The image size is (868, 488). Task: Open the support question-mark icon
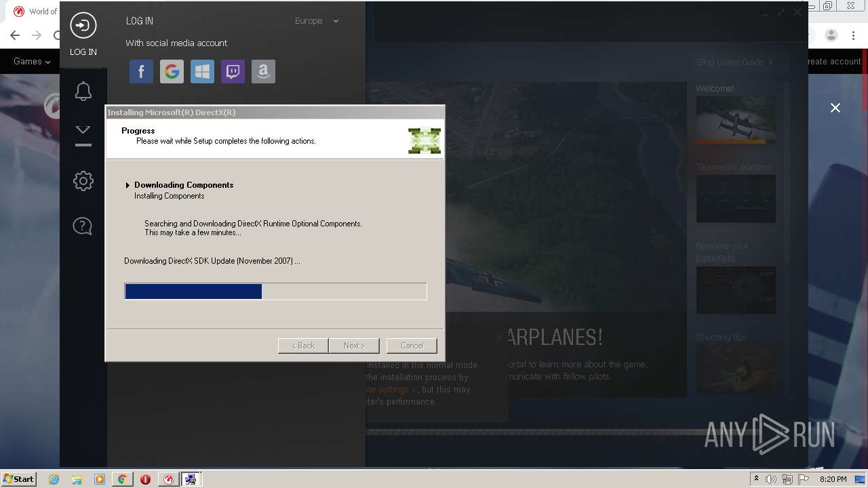(x=83, y=226)
